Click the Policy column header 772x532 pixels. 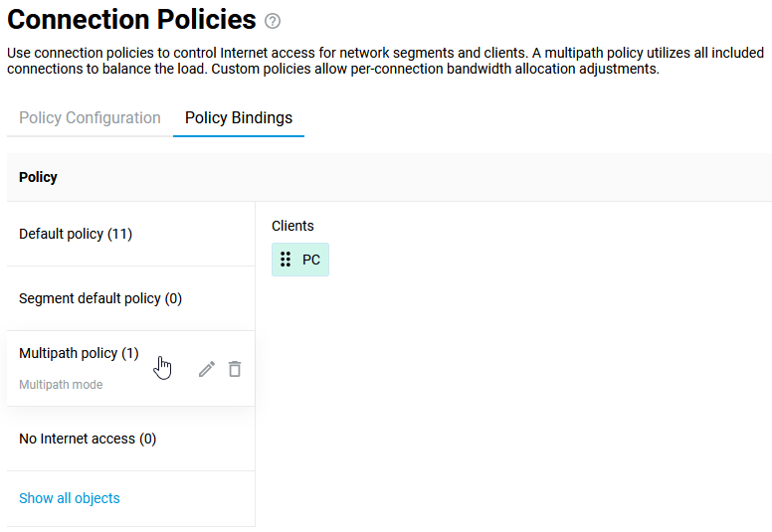(x=38, y=177)
